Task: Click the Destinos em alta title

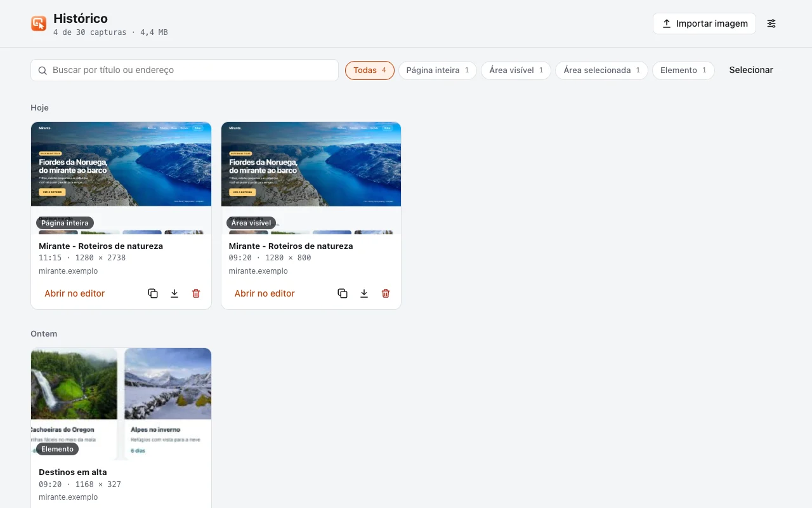Action: [x=73, y=472]
